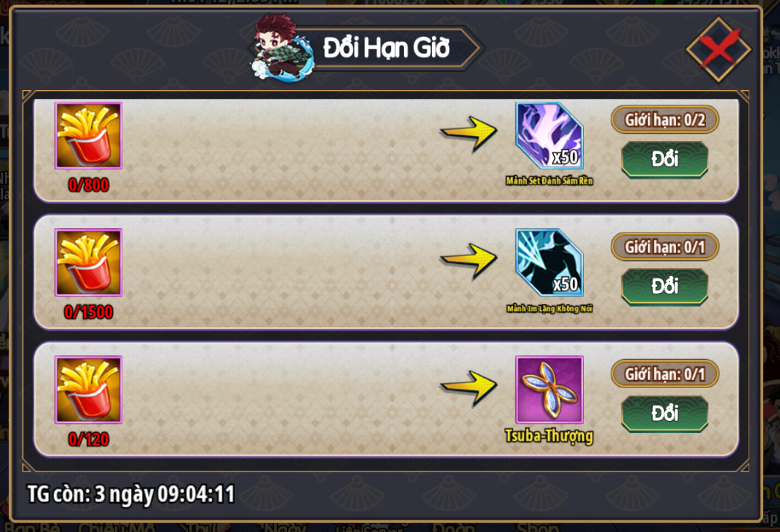Click the yellow arrow in Tsuba-Thượng row
This screenshot has width=780, height=532.
point(469,387)
